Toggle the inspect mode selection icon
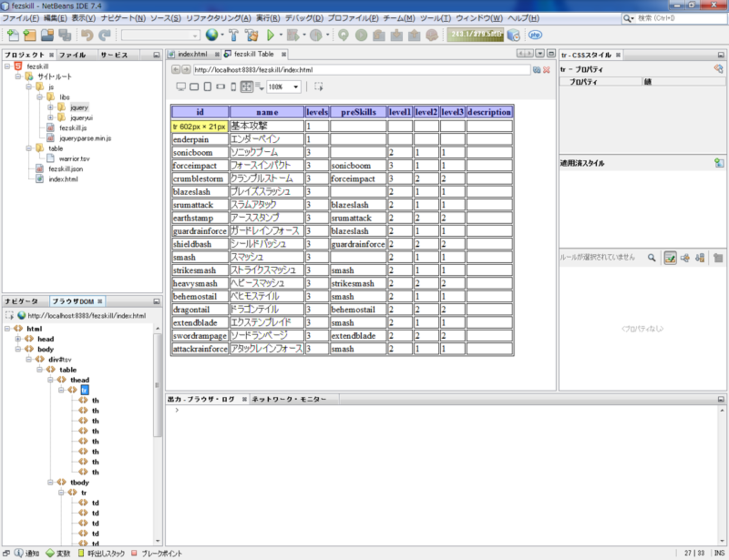 319,87
